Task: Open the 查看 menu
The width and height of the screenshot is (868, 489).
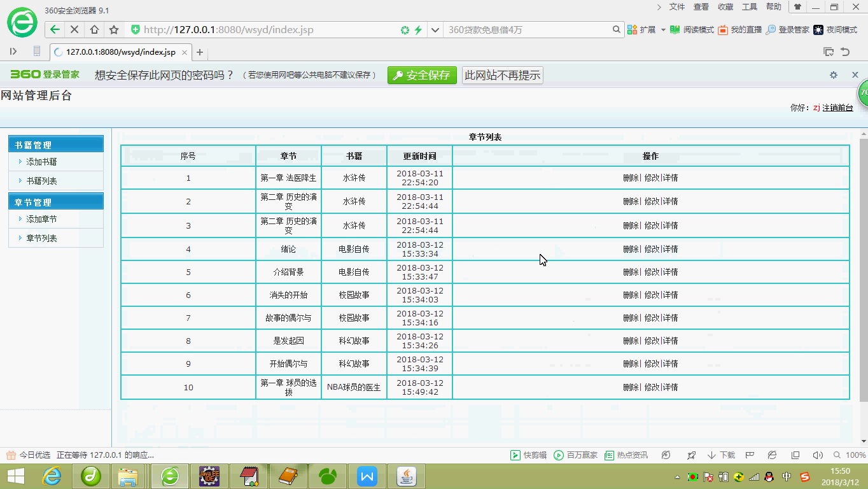Action: tap(701, 7)
